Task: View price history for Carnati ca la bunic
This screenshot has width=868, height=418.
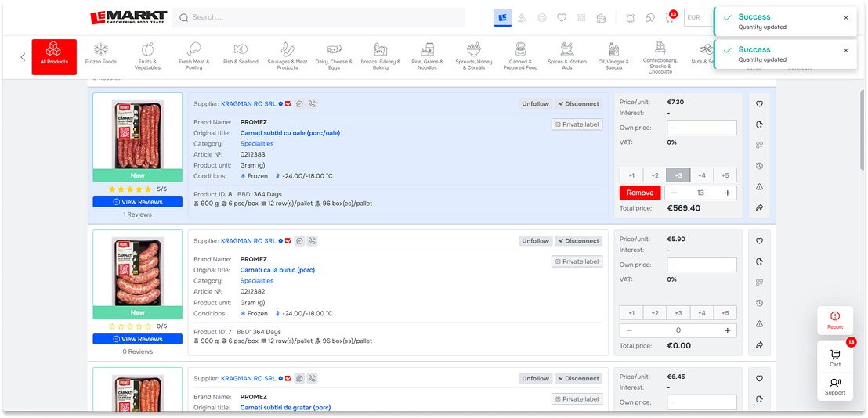Action: pos(759,303)
